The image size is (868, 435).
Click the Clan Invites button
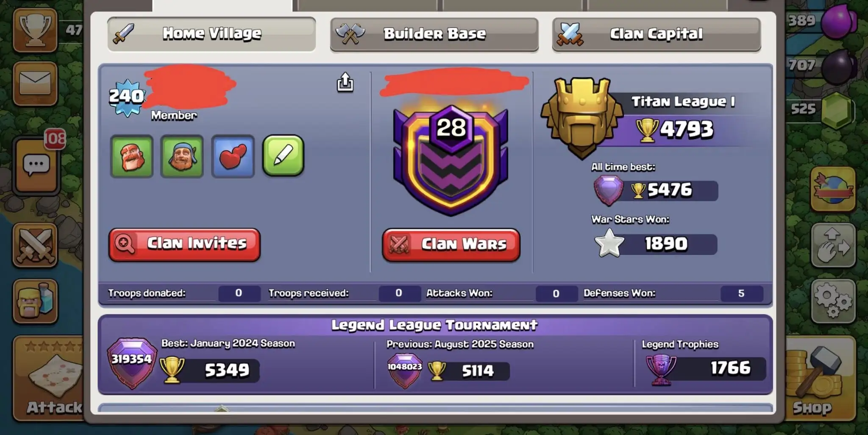tap(184, 244)
